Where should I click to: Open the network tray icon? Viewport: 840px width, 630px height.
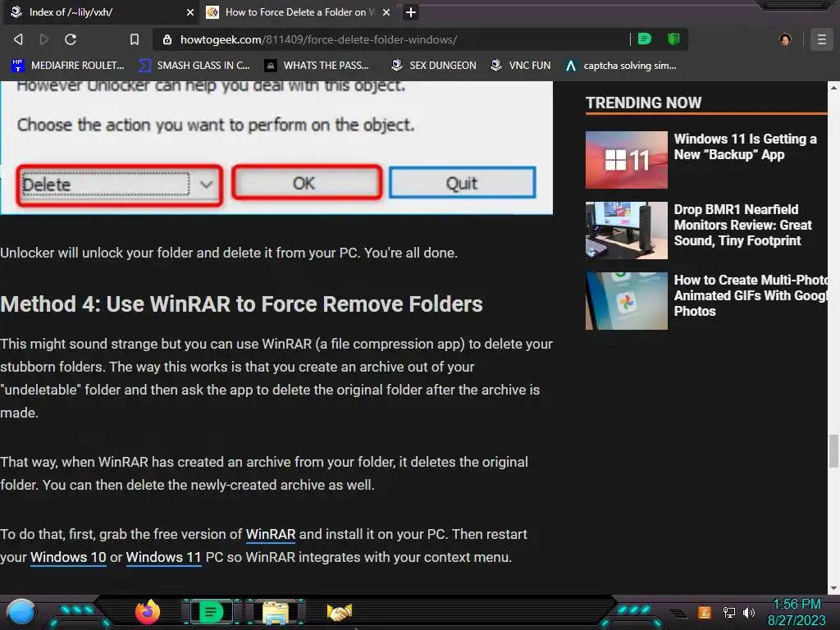point(728,612)
